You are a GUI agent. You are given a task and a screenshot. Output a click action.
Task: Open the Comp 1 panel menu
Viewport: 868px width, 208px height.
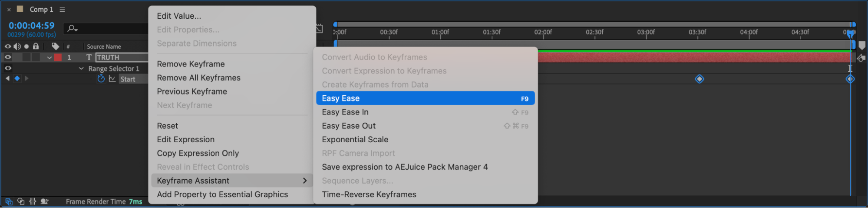[x=62, y=10]
